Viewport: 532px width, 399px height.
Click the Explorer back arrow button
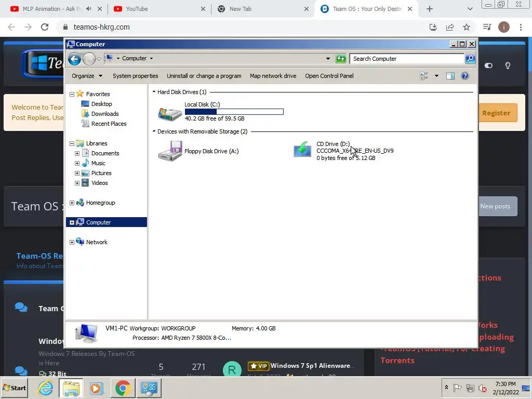74,59
